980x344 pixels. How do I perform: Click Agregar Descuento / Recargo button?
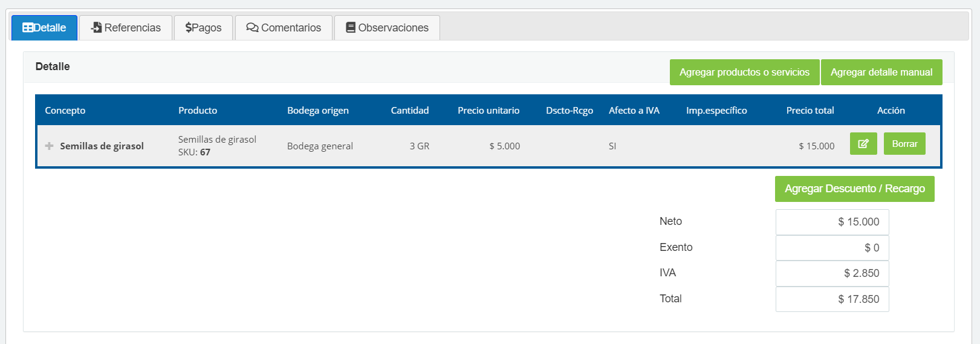pos(854,189)
